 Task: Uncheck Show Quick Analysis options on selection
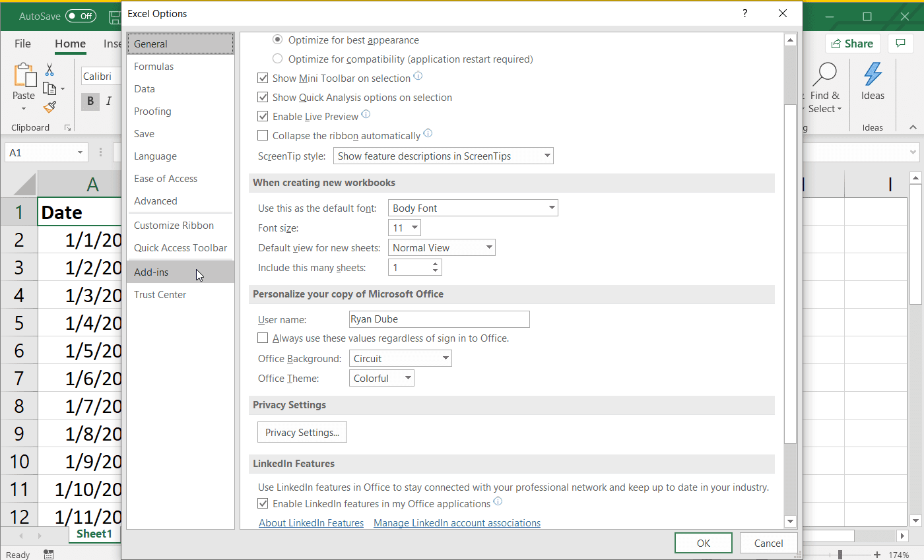tap(263, 98)
